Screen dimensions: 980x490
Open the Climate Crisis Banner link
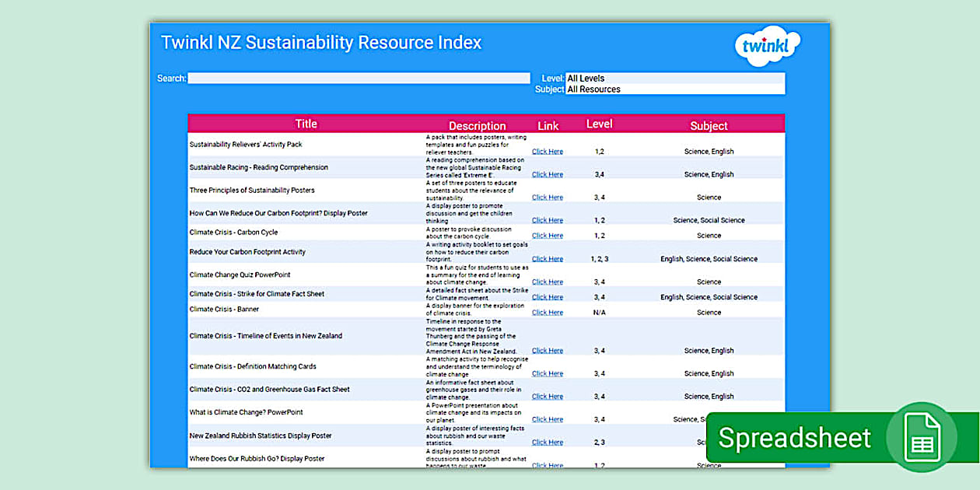547,312
